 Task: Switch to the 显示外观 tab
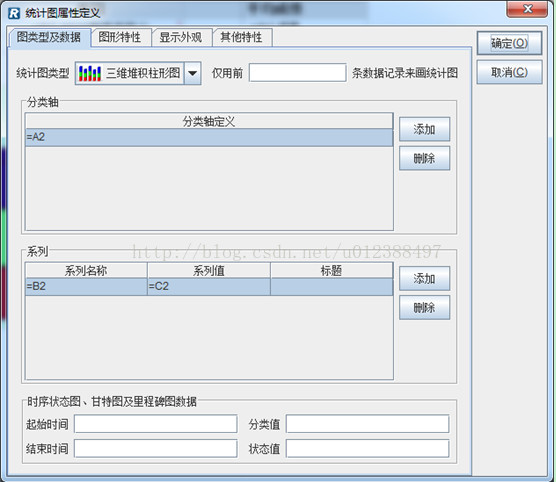(x=180, y=37)
